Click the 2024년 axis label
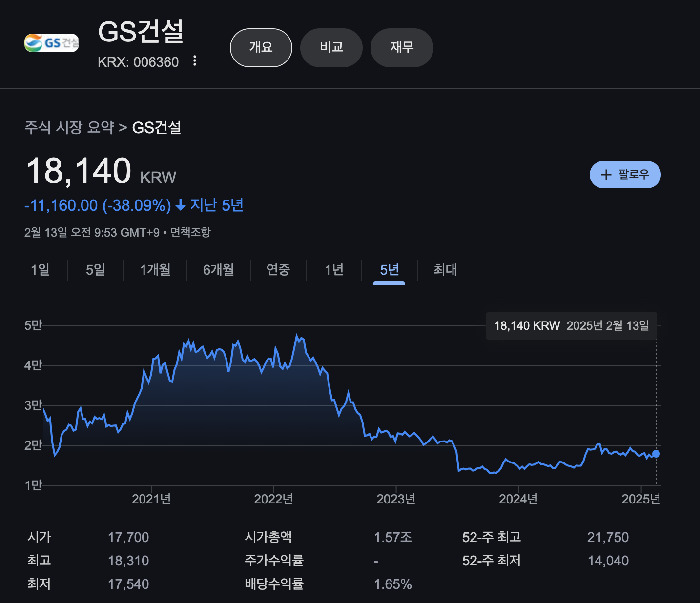The image size is (700, 603). (518, 499)
